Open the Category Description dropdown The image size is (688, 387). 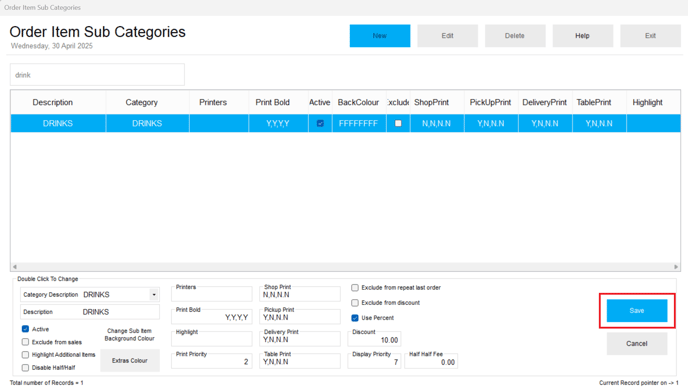pyautogui.click(x=154, y=294)
